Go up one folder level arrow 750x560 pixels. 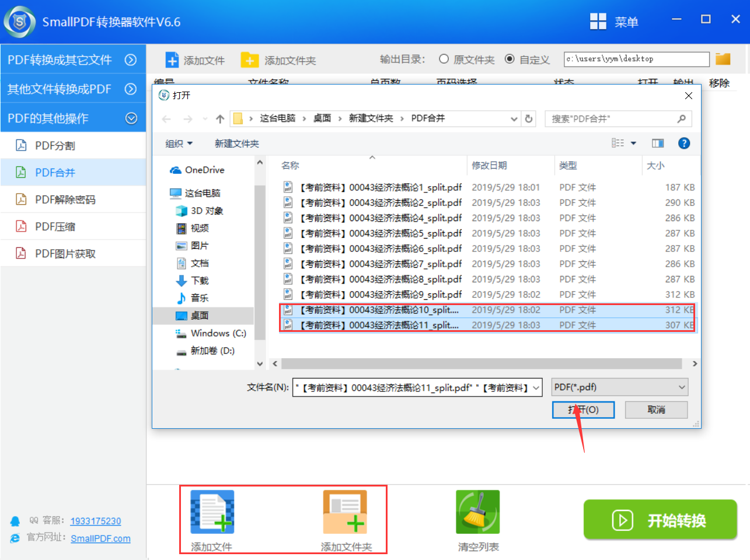point(220,119)
